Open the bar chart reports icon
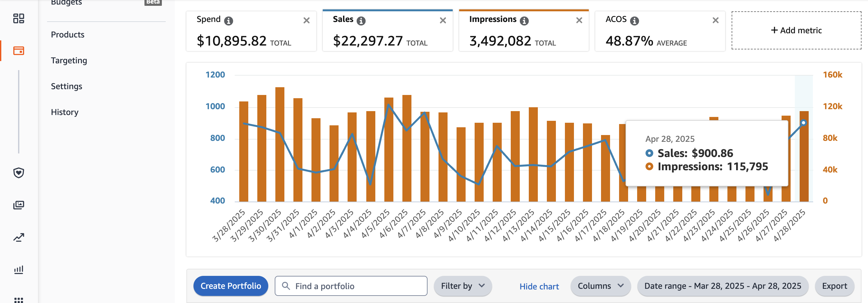Image resolution: width=868 pixels, height=303 pixels. [18, 269]
